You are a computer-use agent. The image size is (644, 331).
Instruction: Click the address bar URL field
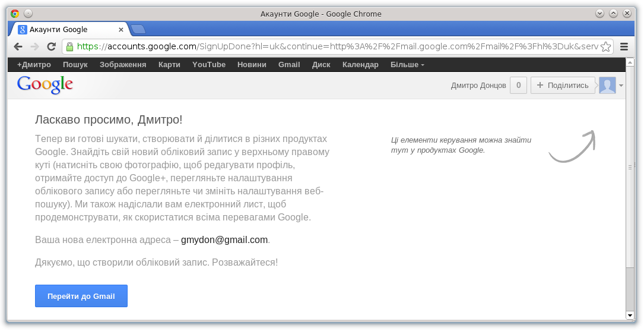tap(337, 46)
